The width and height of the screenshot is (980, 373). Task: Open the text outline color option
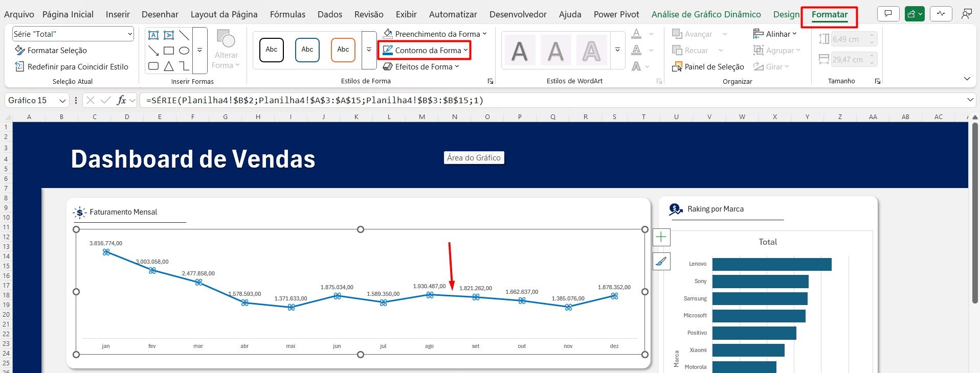pyautogui.click(x=636, y=50)
